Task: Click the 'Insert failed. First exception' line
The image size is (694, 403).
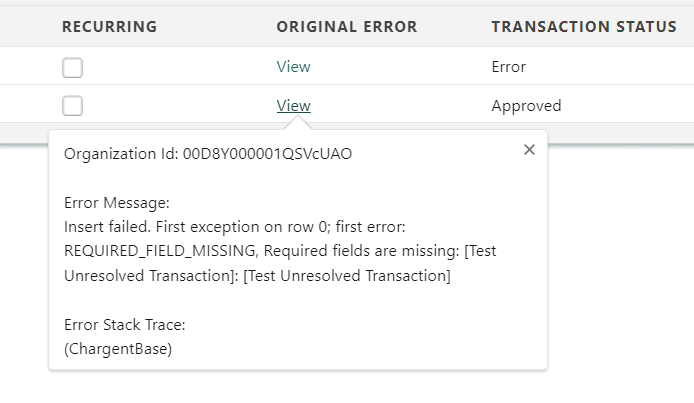Action: click(x=170, y=227)
